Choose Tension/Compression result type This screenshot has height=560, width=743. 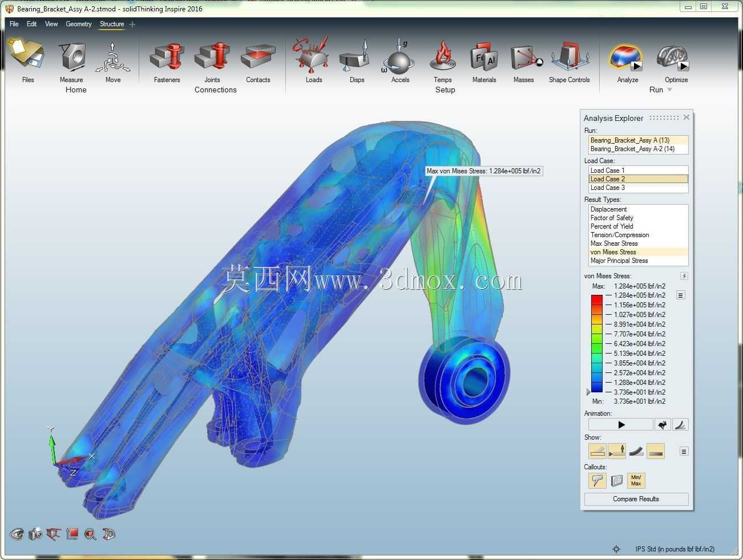[x=638, y=235]
